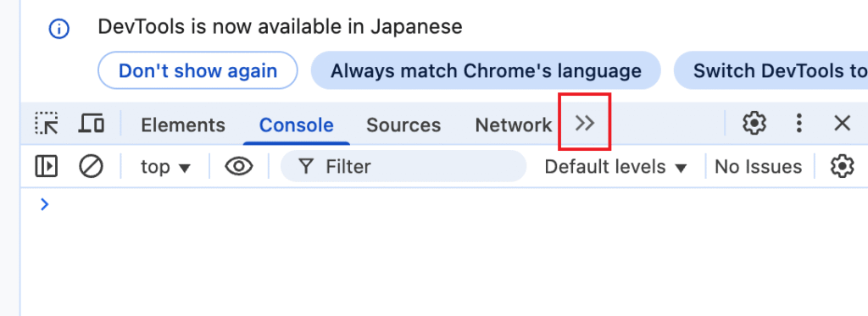
Task: Click the info icon beside language notice
Action: (x=59, y=29)
